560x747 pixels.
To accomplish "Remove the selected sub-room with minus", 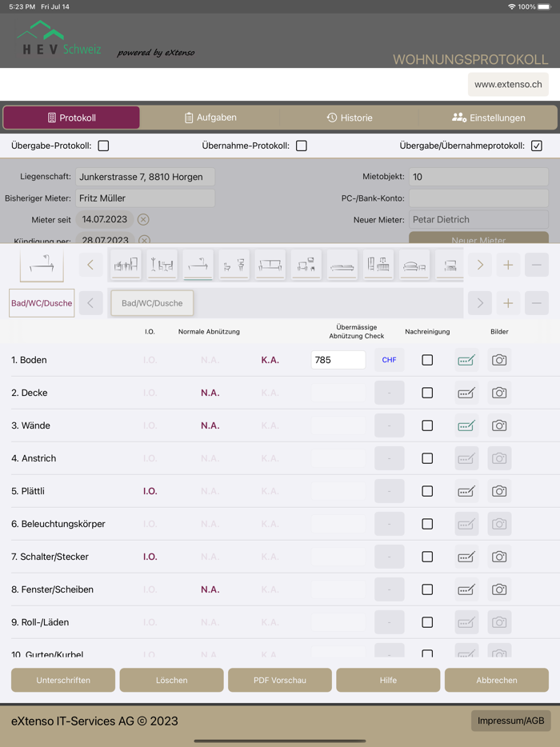I will point(536,303).
